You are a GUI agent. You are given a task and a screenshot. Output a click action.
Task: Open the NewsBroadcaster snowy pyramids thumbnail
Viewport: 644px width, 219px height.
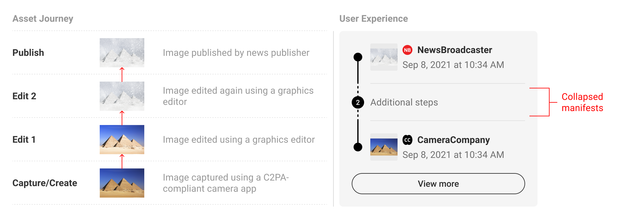[x=384, y=57]
